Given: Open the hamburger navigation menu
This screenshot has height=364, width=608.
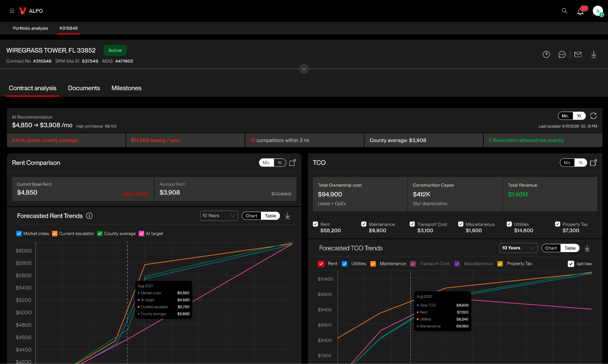Looking at the screenshot, I should 12,11.
